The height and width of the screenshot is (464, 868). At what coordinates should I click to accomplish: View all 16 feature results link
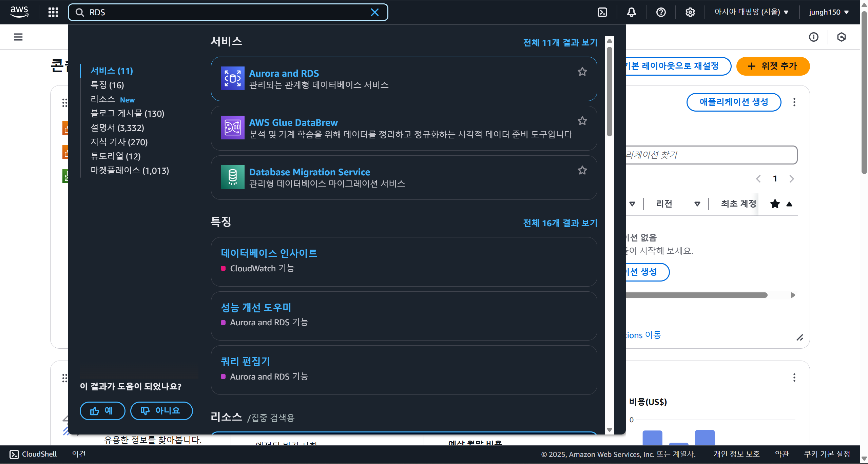click(x=560, y=223)
